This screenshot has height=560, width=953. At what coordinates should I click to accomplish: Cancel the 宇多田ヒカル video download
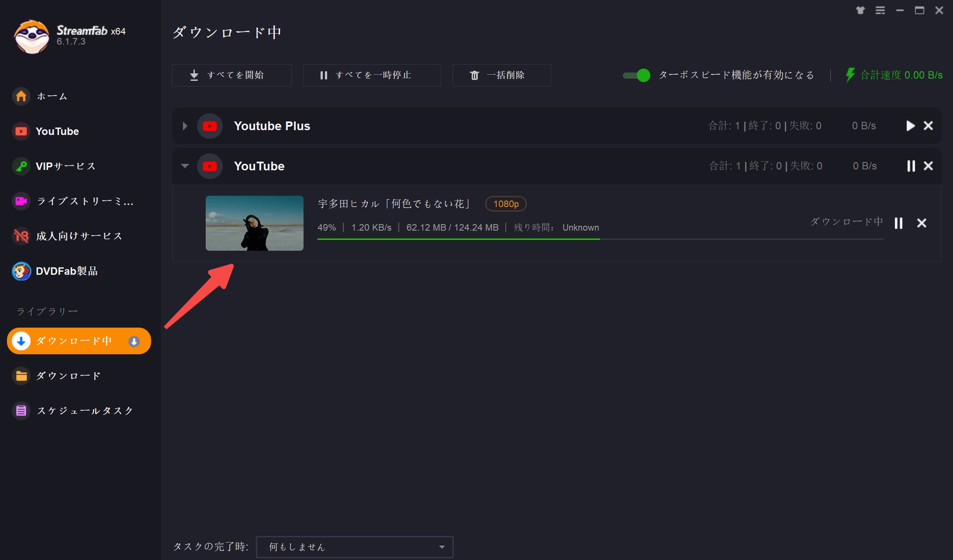click(922, 223)
